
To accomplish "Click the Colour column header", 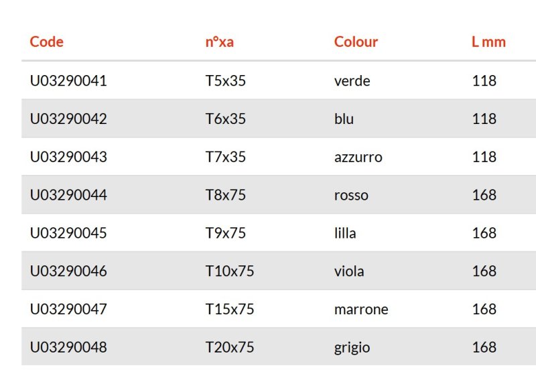I will click(x=356, y=42).
